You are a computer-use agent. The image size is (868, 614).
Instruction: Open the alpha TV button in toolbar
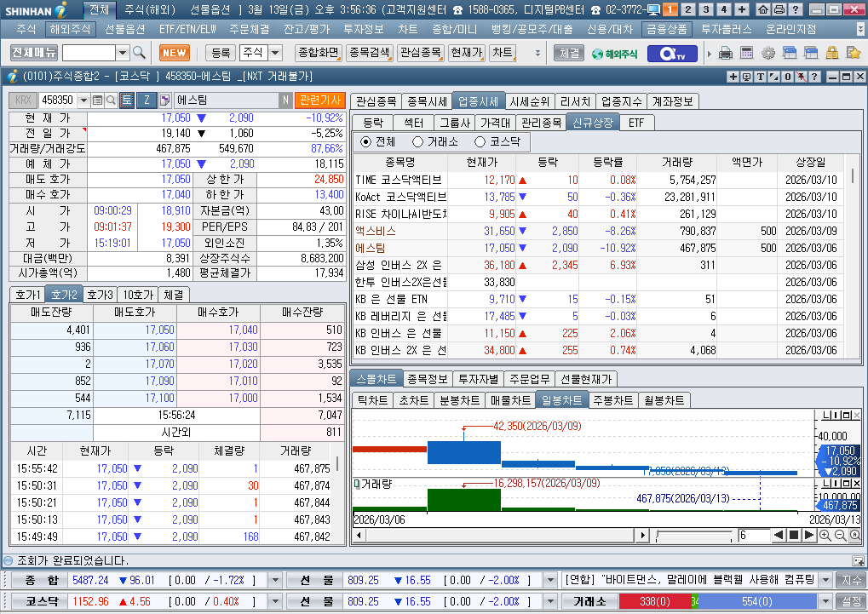(673, 53)
